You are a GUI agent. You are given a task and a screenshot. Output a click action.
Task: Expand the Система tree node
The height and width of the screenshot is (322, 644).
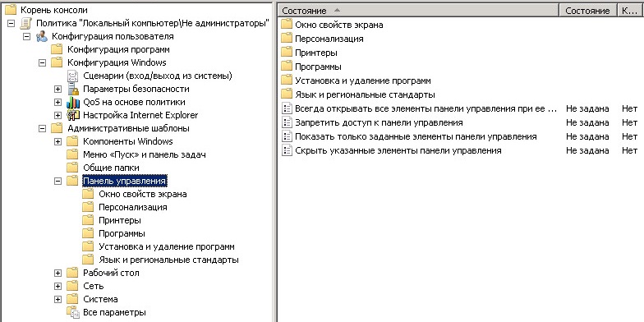point(57,299)
